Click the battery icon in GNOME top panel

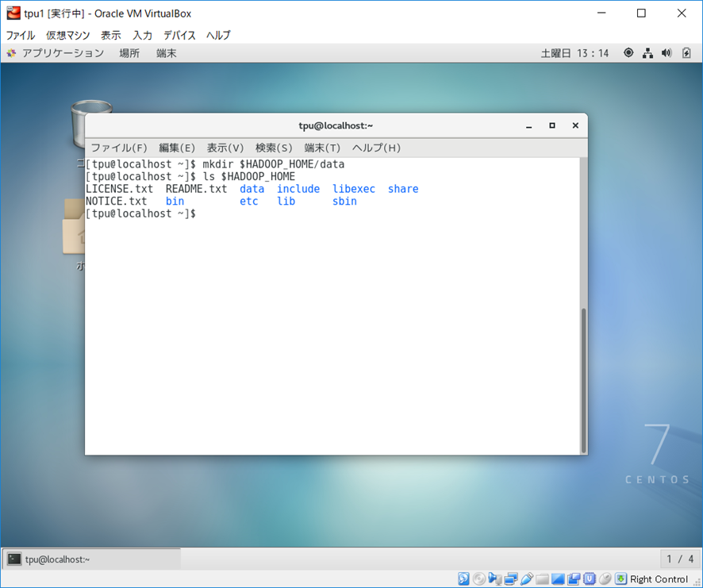coord(686,53)
